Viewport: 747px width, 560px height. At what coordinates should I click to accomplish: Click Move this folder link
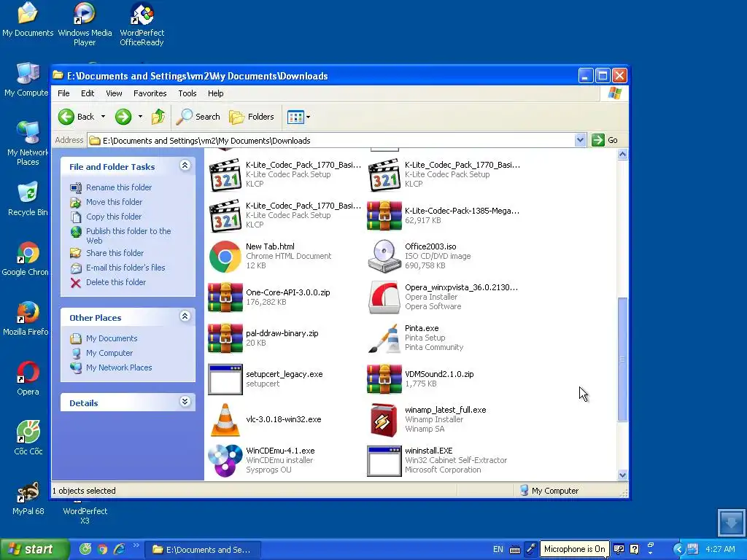[x=114, y=202]
